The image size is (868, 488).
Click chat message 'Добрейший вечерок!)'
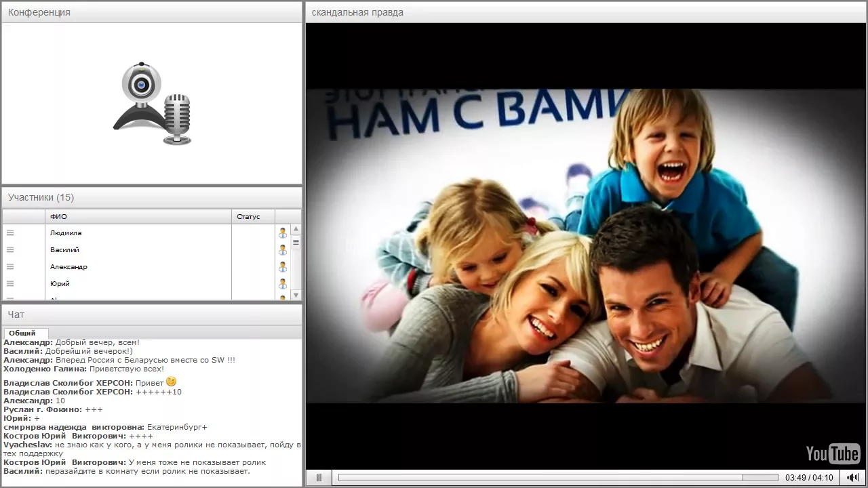89,351
